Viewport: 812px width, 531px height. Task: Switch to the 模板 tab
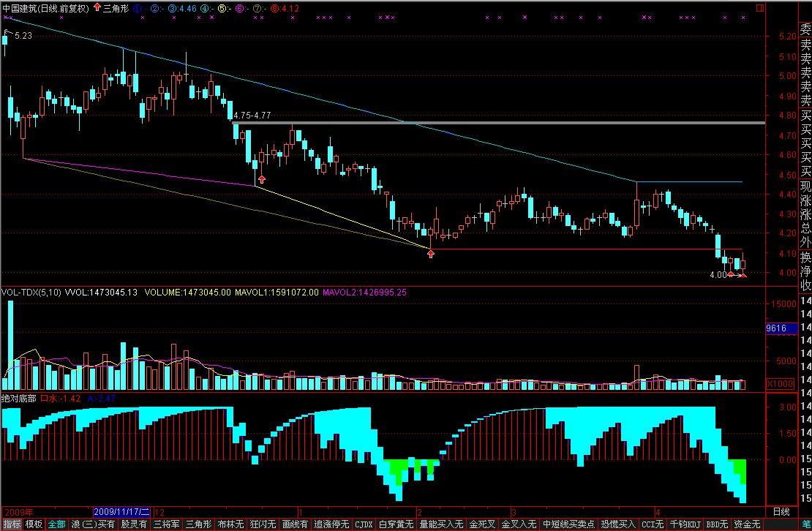34,525
